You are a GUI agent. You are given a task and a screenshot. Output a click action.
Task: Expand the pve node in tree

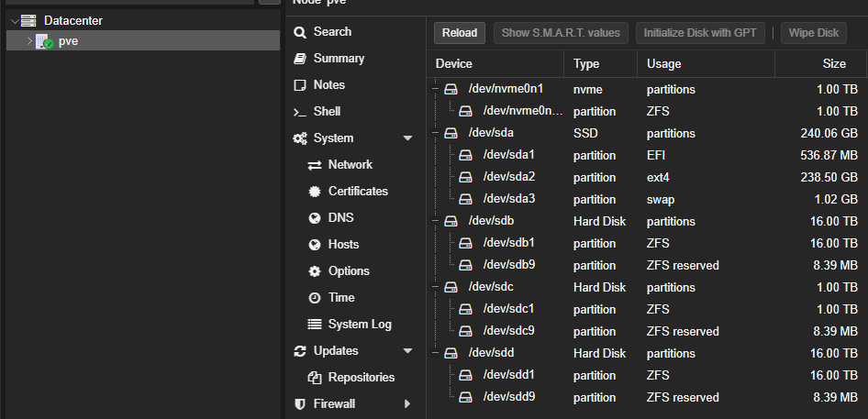tap(30, 41)
